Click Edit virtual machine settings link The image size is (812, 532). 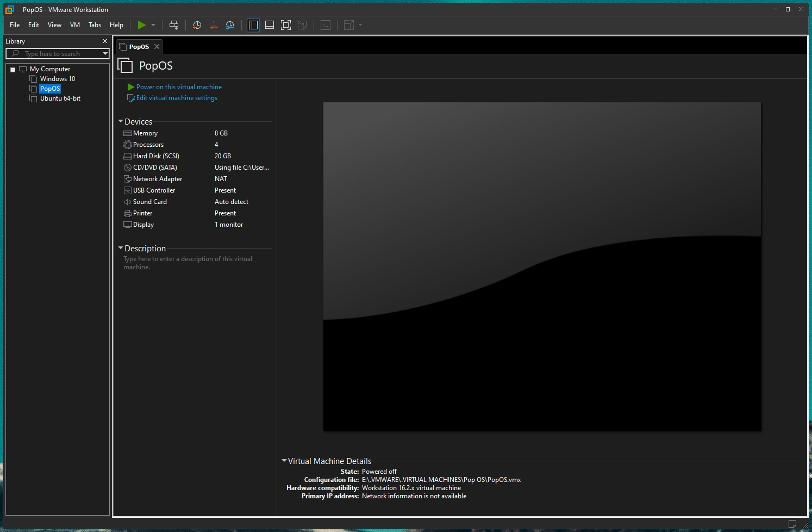(177, 98)
